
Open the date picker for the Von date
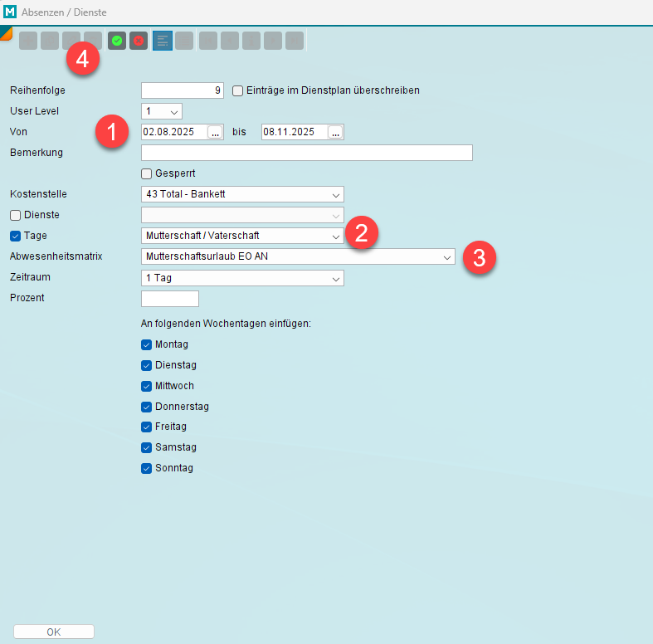pos(215,132)
